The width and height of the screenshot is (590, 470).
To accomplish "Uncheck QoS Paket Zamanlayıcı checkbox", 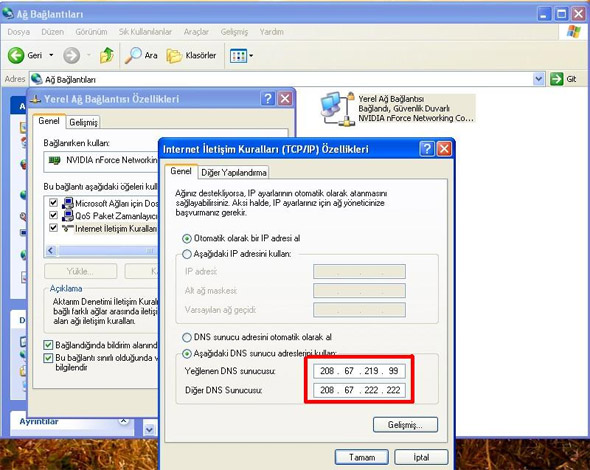I will pyautogui.click(x=53, y=215).
